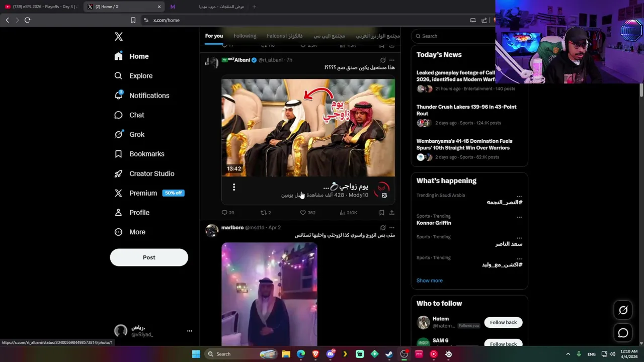Open account menu dots beside vRiyad_
The width and height of the screenshot is (644, 362).
click(x=190, y=331)
